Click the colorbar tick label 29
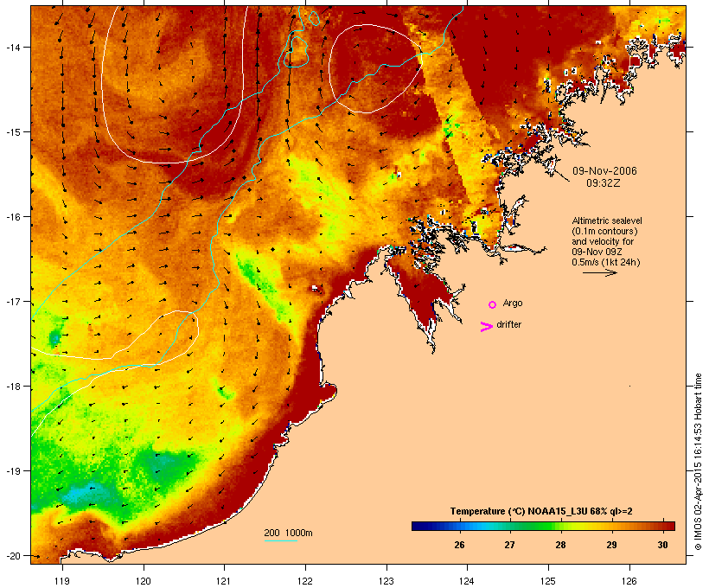Screen dimensions: 709x588 pyautogui.click(x=611, y=545)
